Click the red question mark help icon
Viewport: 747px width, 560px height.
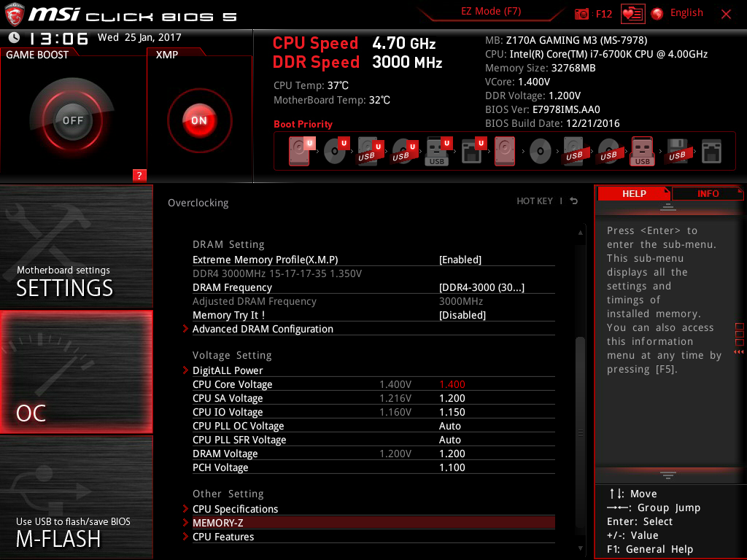click(139, 175)
